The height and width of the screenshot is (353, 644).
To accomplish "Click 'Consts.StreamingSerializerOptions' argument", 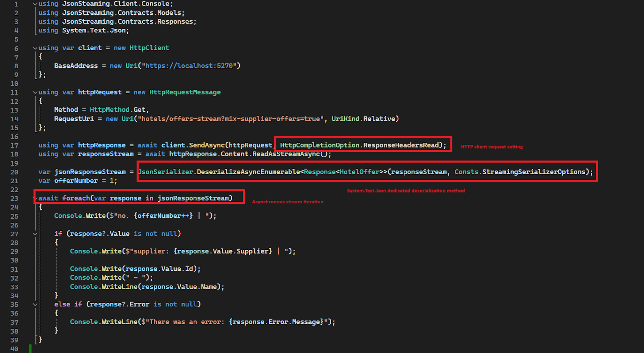I will tap(520, 172).
